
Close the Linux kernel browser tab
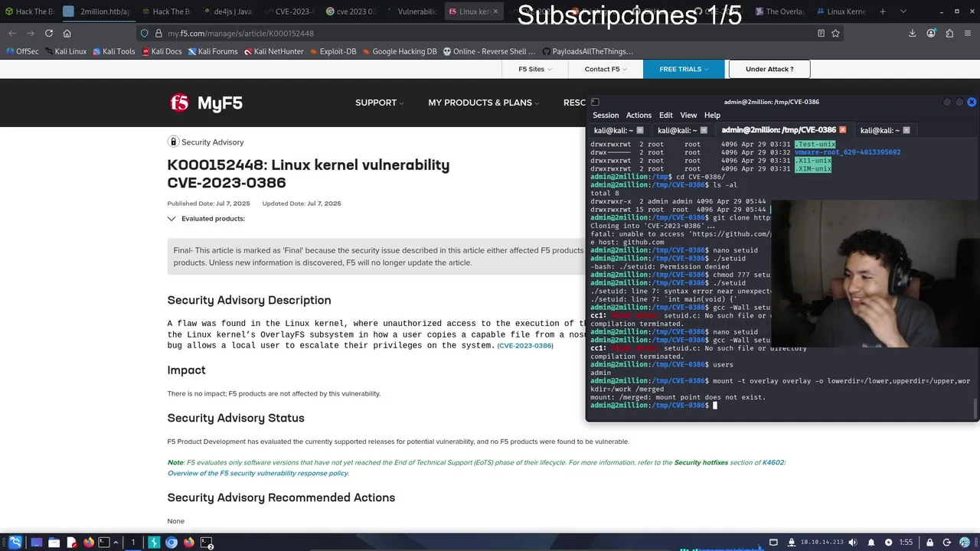pyautogui.click(x=496, y=11)
